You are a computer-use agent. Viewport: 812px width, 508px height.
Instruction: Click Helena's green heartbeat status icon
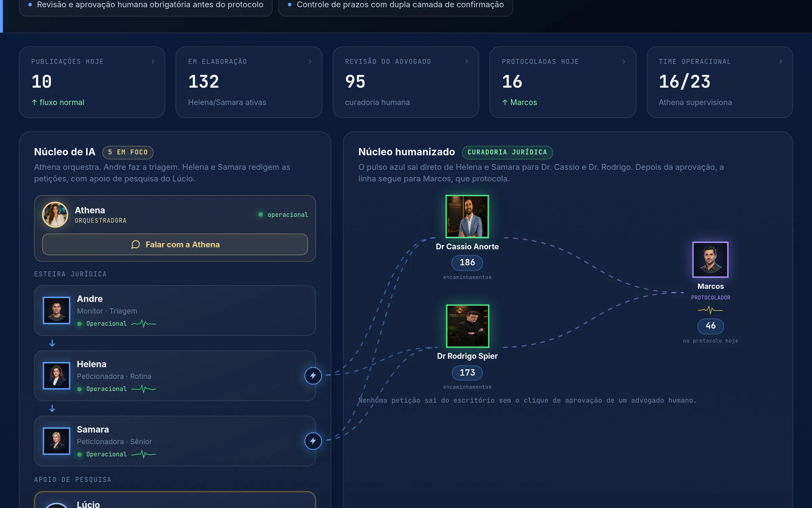(143, 389)
